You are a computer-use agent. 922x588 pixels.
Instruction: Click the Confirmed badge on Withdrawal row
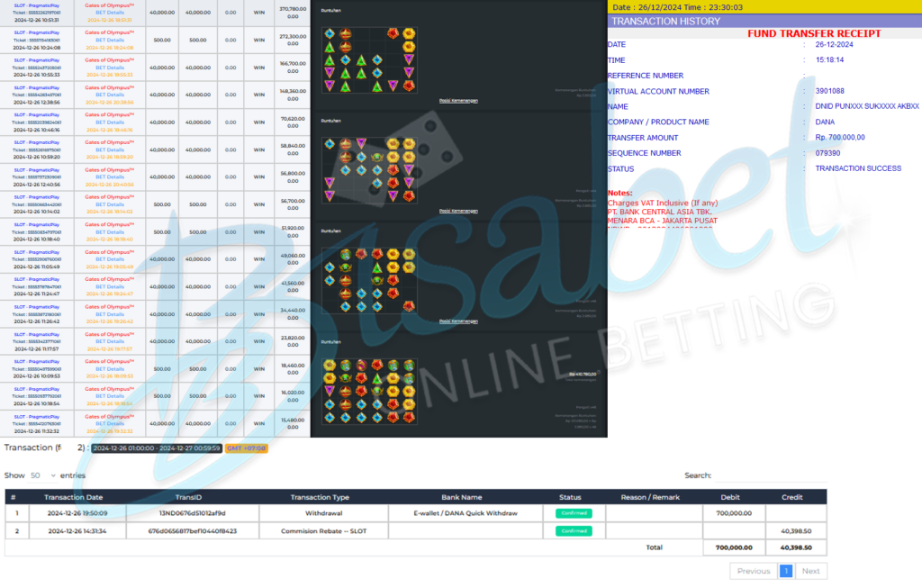(x=574, y=512)
